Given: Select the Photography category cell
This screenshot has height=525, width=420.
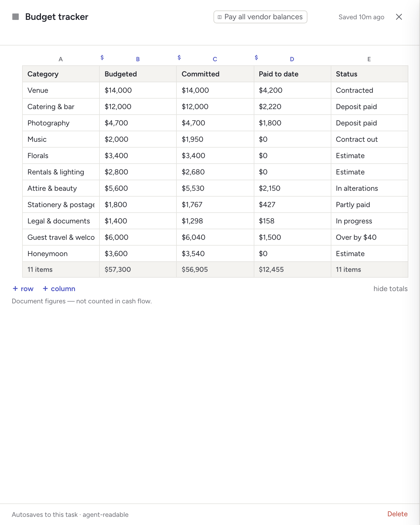Looking at the screenshot, I should pyautogui.click(x=61, y=123).
